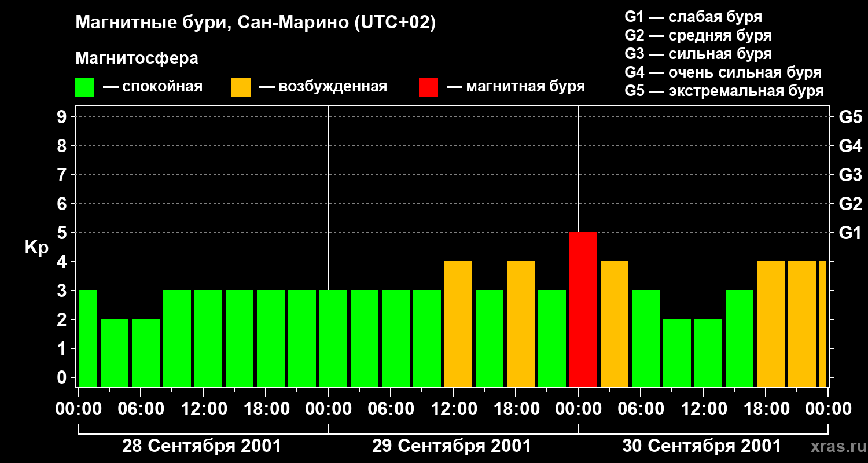Click the yellow bar right after the red bar
Screen dimensions: 868x463
pos(615,324)
